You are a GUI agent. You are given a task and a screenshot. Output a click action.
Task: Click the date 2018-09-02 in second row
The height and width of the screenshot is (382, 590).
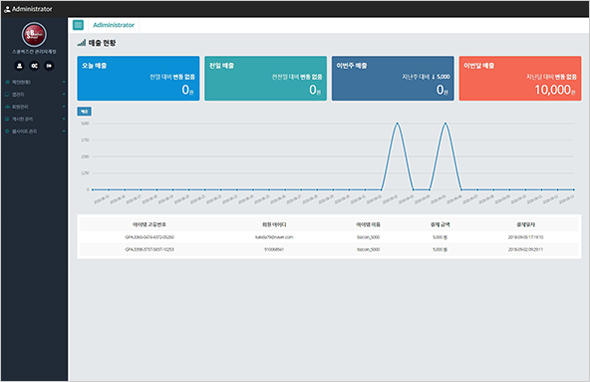pos(526,249)
